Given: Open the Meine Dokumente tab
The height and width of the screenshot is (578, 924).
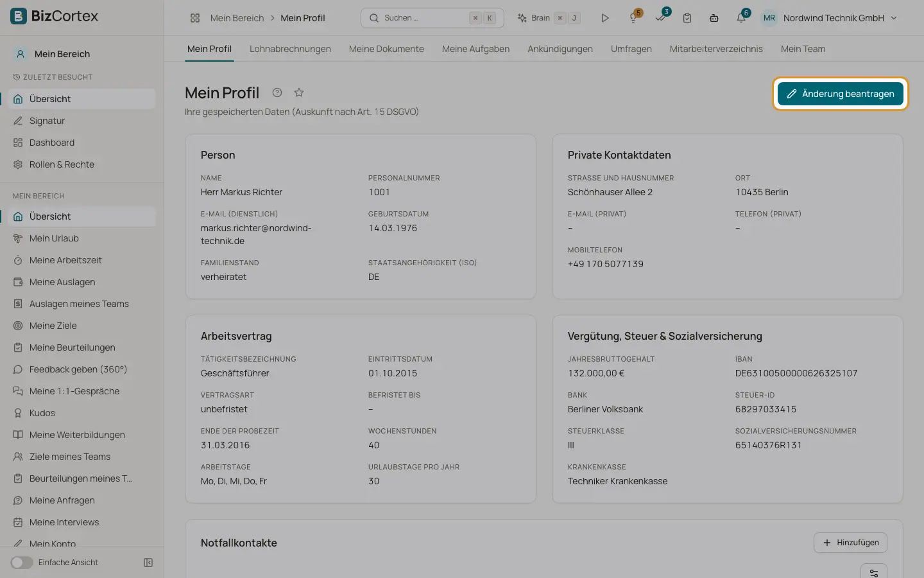Looking at the screenshot, I should point(386,49).
